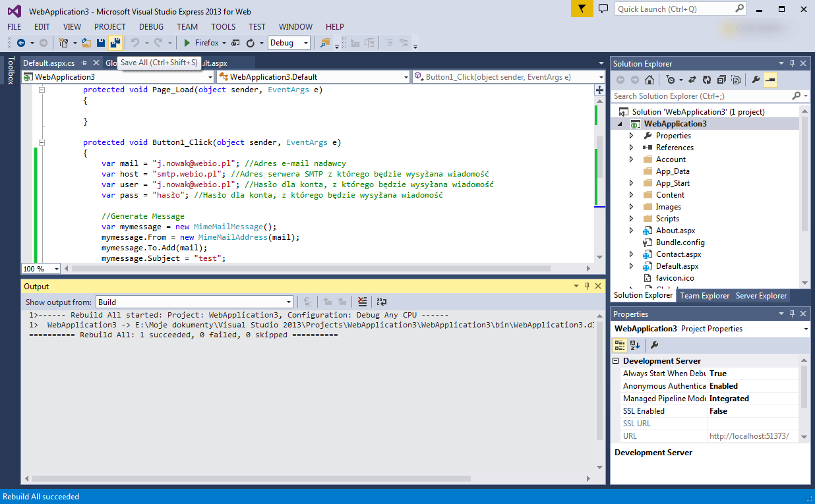815x504 pixels.
Task: Click the Refresh browsers circular arrow icon
Action: point(251,43)
